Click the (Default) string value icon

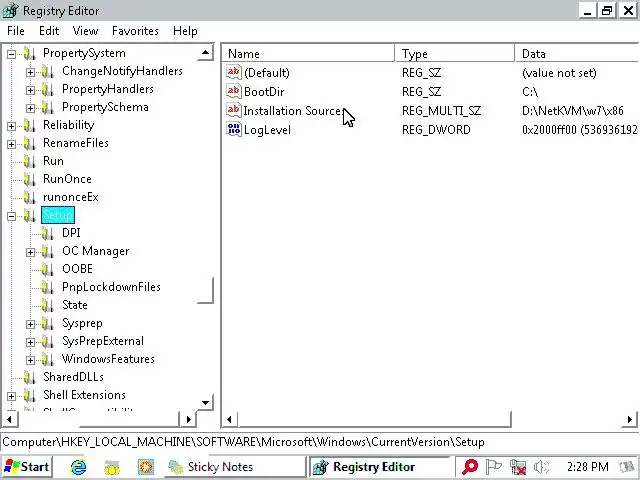(x=234, y=72)
